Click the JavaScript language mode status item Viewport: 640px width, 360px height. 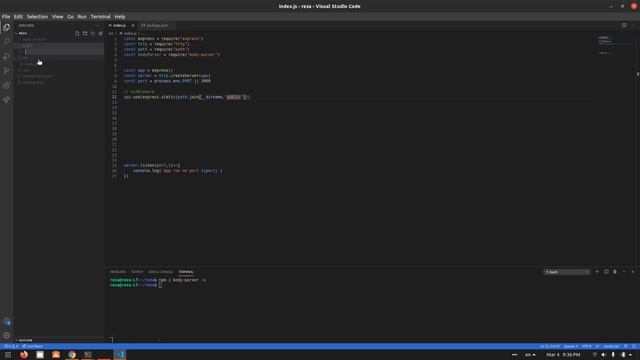point(611,346)
